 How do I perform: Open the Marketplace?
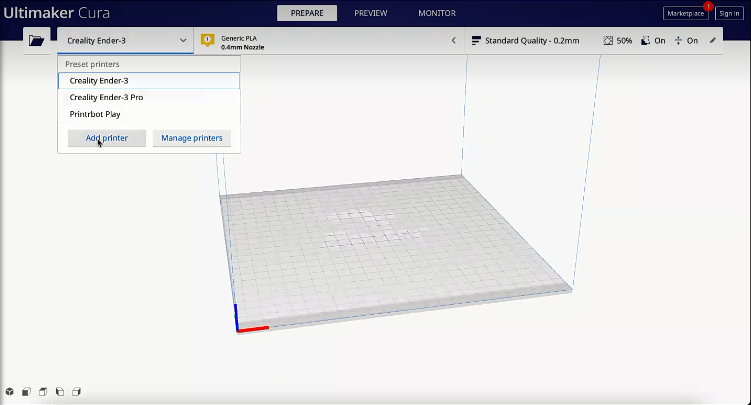pos(685,13)
